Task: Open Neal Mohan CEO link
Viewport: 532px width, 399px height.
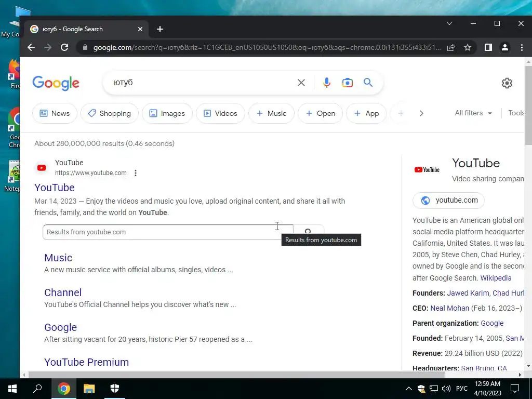Action: click(449, 308)
